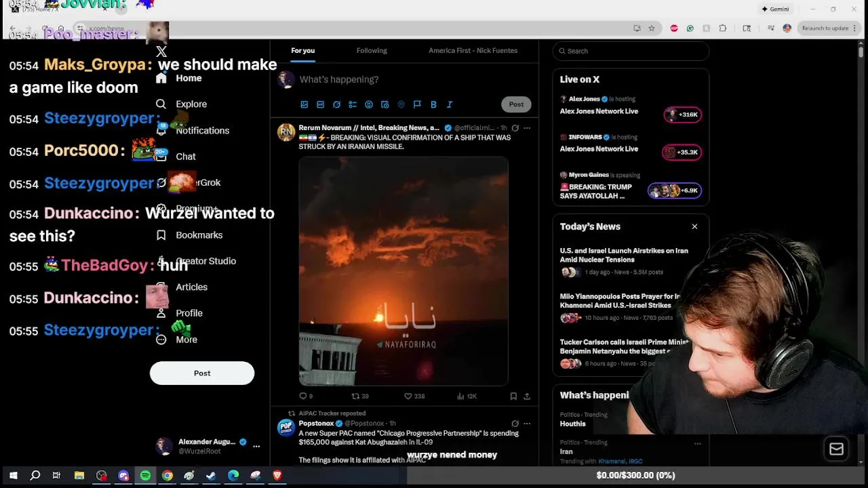Open Chat in the sidebar

175,157
